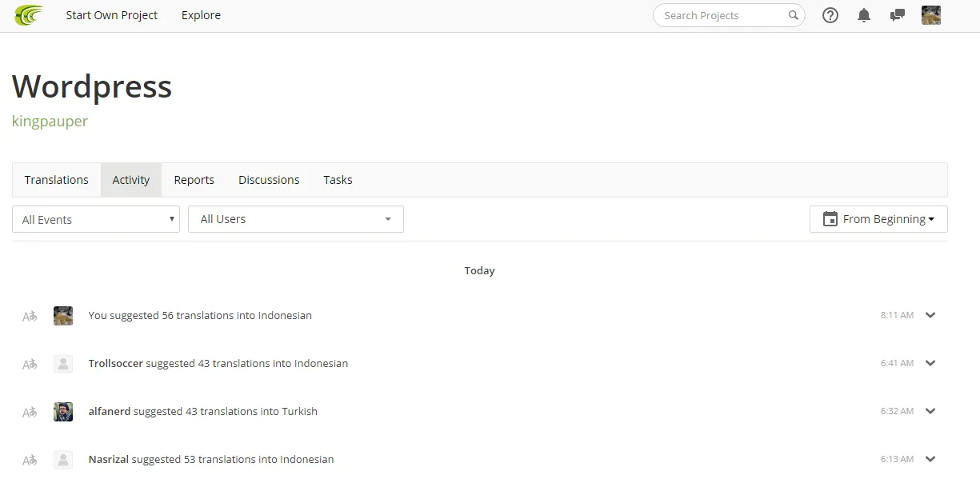Open Trollsoccer's username link
The height and width of the screenshot is (487, 980).
[115, 363]
